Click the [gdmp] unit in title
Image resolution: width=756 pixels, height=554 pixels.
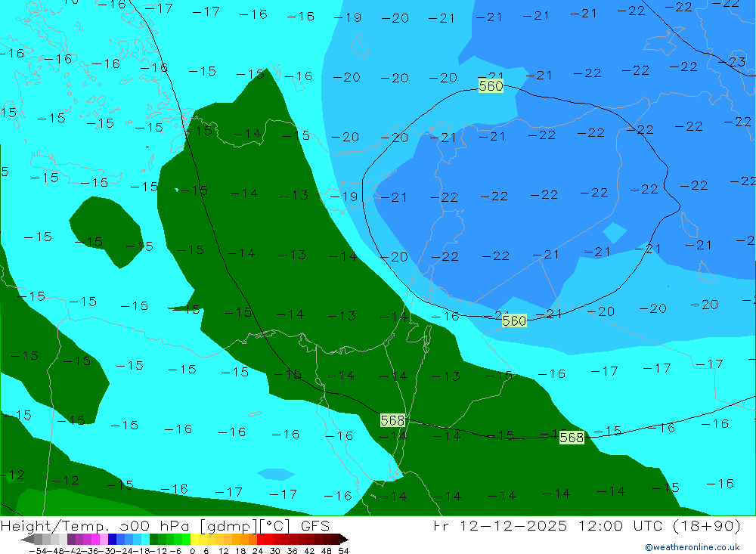[x=228, y=526]
